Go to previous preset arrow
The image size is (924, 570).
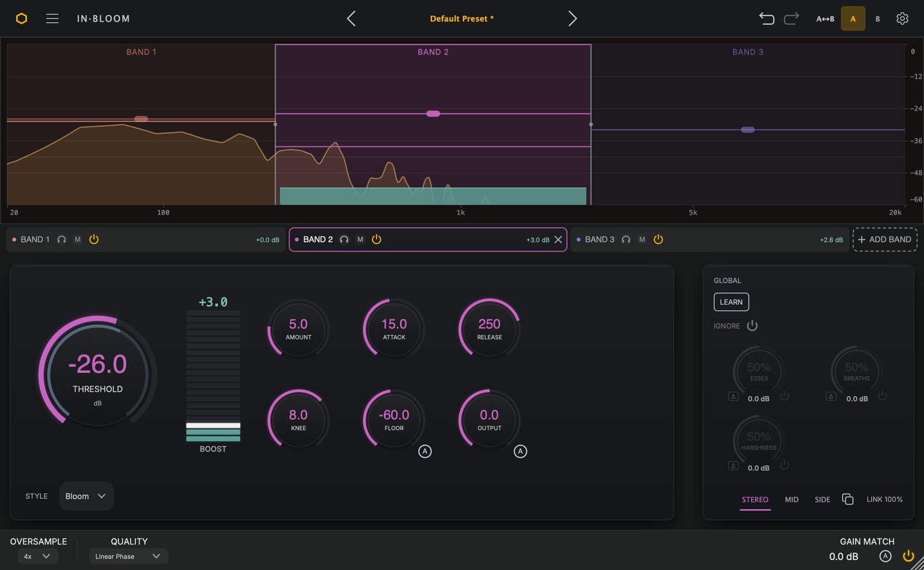[351, 18]
